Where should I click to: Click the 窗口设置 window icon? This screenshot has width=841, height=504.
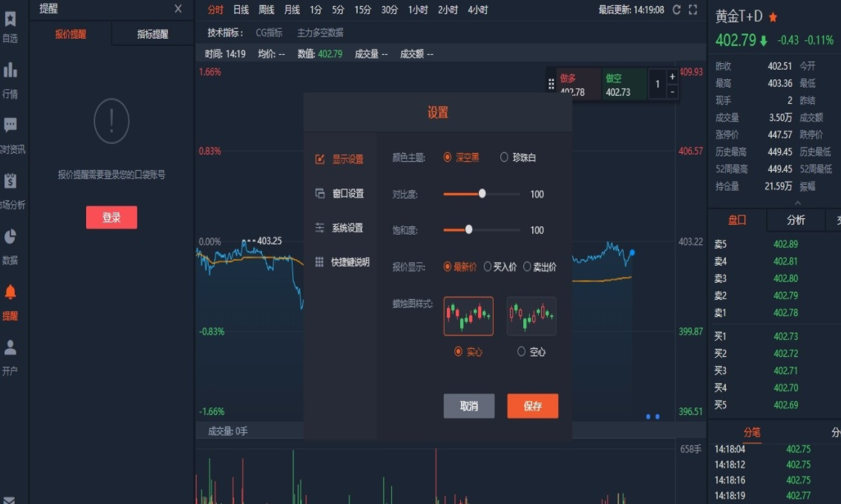[x=320, y=194]
